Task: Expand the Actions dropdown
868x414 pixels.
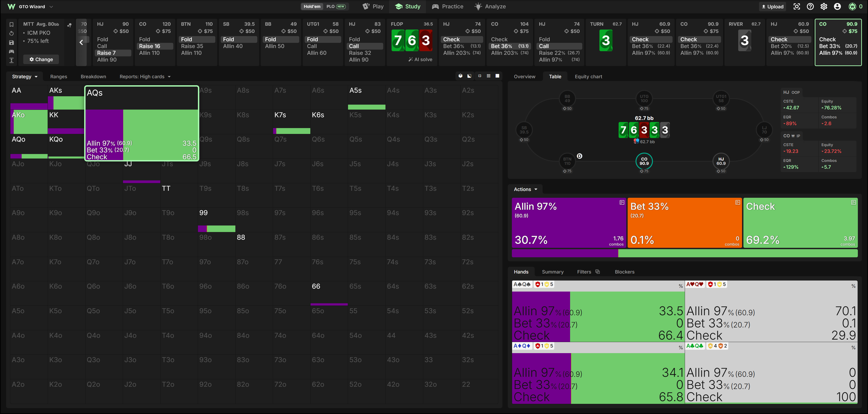Action: 525,189
